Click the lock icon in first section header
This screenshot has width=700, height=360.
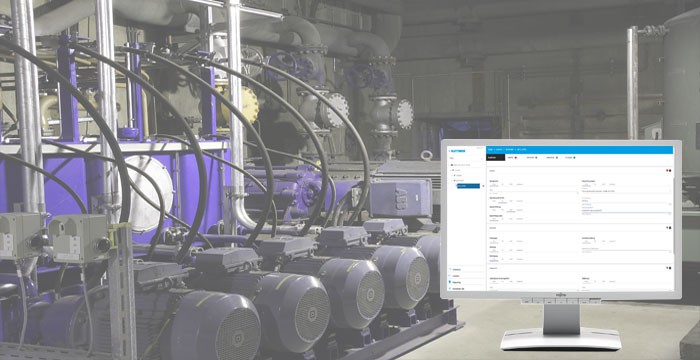pyautogui.click(x=670, y=171)
